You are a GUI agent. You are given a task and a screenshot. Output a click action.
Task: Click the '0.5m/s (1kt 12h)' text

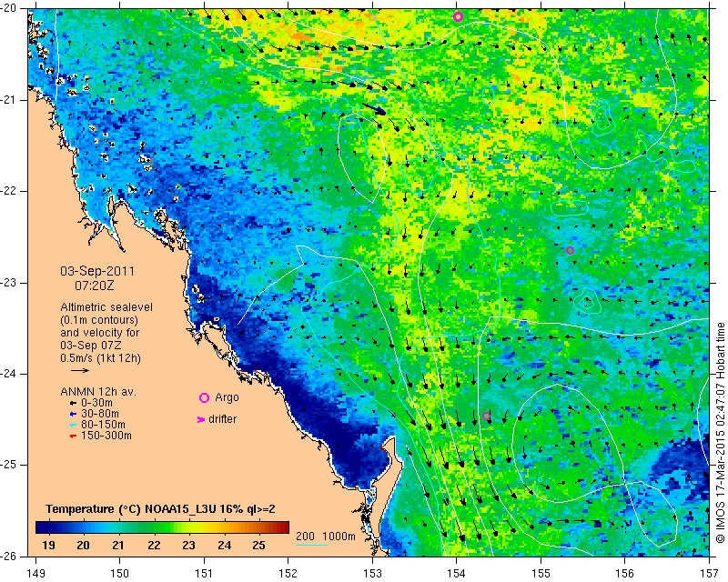pyautogui.click(x=100, y=358)
